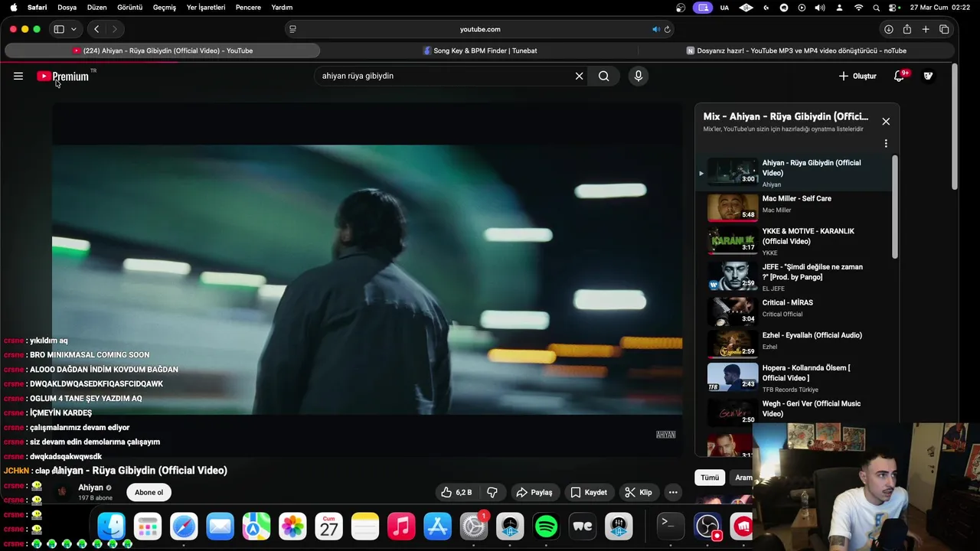Click the Oluştur create button
The image size is (980, 551).
click(x=857, y=76)
